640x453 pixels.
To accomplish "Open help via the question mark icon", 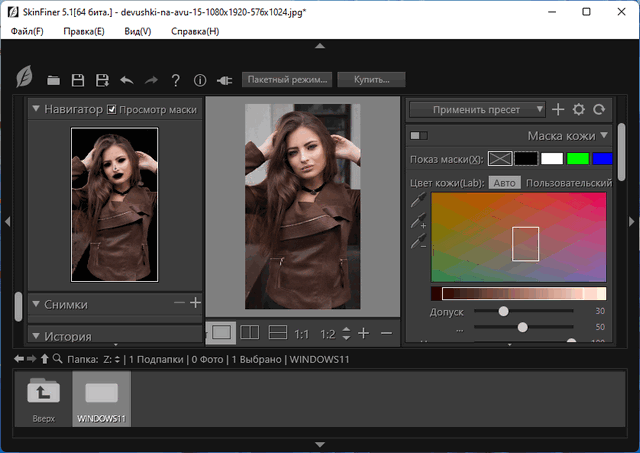I will [x=175, y=80].
